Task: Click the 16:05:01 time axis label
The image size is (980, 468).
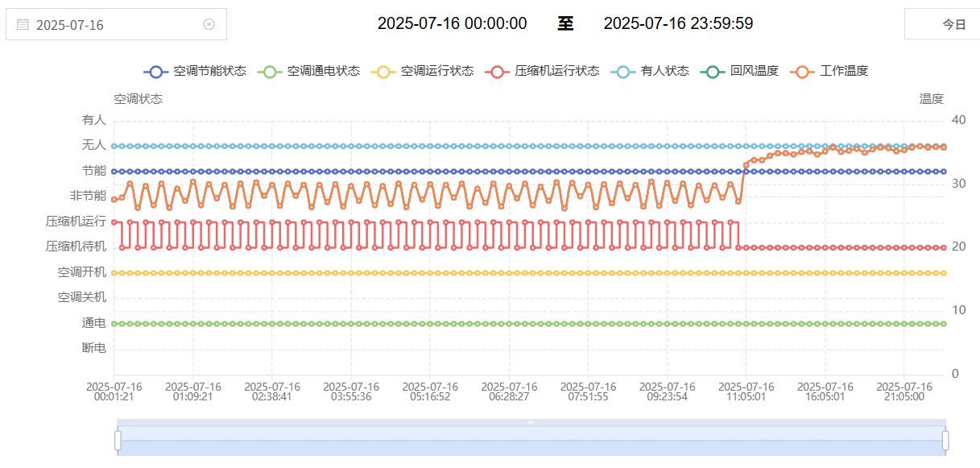Action: 825,391
